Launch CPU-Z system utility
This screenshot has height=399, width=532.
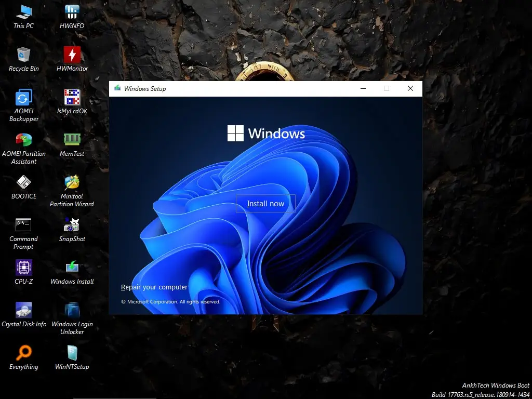click(23, 268)
